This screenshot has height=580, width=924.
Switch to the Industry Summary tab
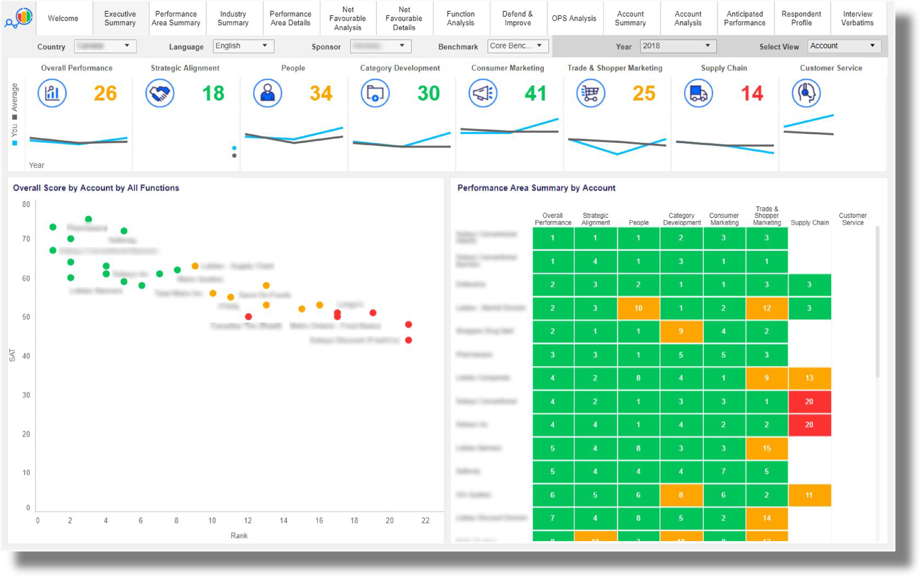tap(233, 18)
